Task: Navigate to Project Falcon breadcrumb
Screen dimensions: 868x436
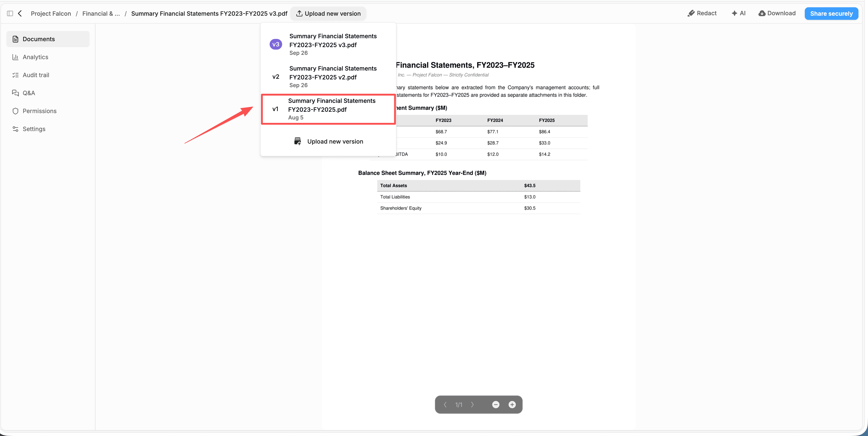Action: click(x=51, y=13)
